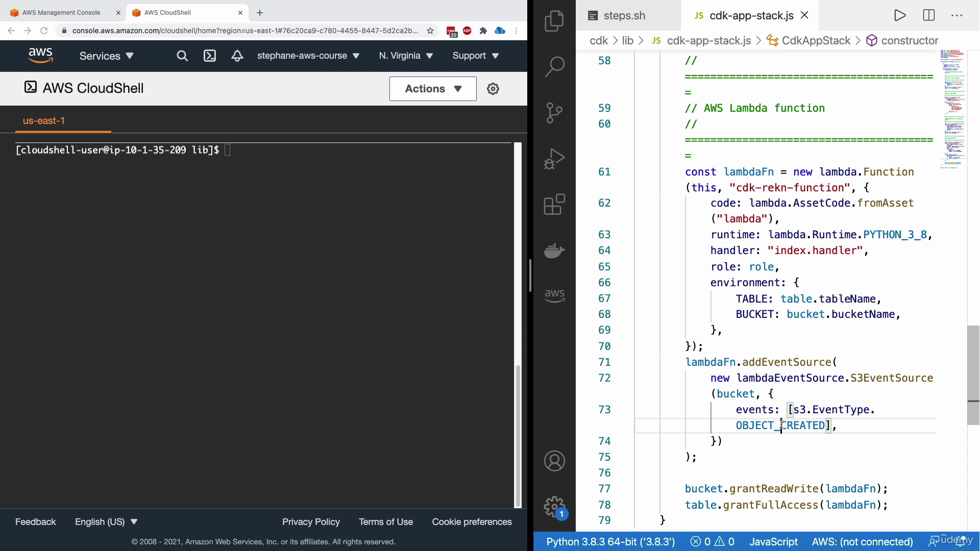Screen dimensions: 980x551
Task: Click errors and warnings status indicator
Action: (712, 542)
